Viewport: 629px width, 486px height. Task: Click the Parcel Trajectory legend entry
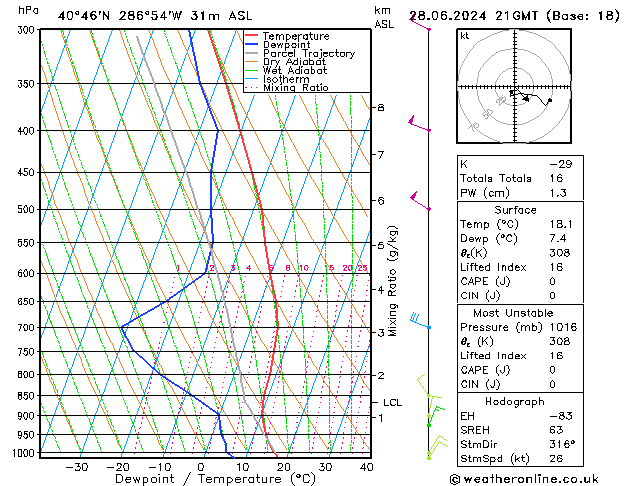coord(300,53)
